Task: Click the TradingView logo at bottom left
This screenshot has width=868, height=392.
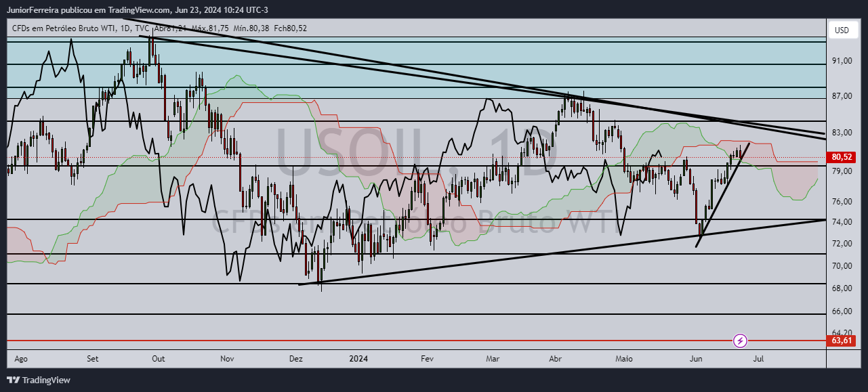Action: click(x=39, y=380)
